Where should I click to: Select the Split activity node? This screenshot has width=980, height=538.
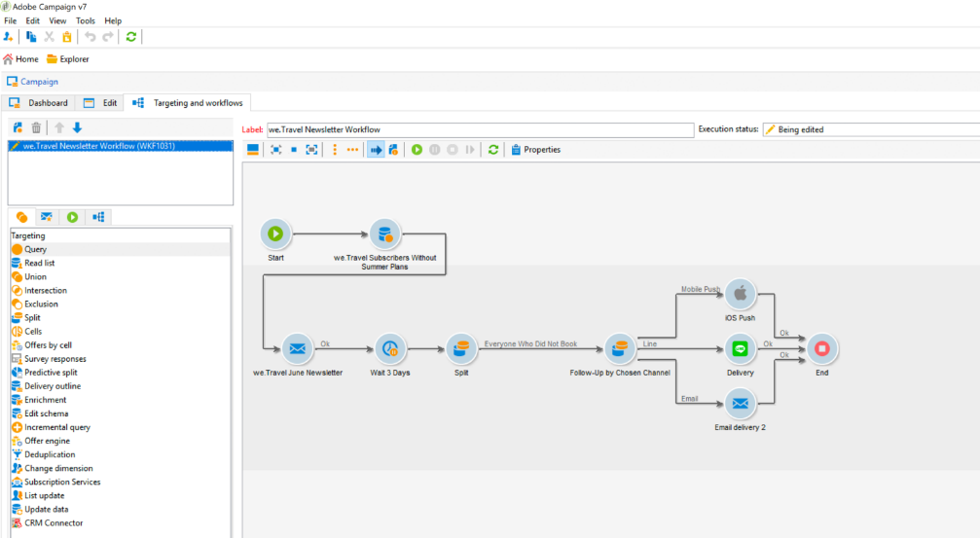coord(461,348)
